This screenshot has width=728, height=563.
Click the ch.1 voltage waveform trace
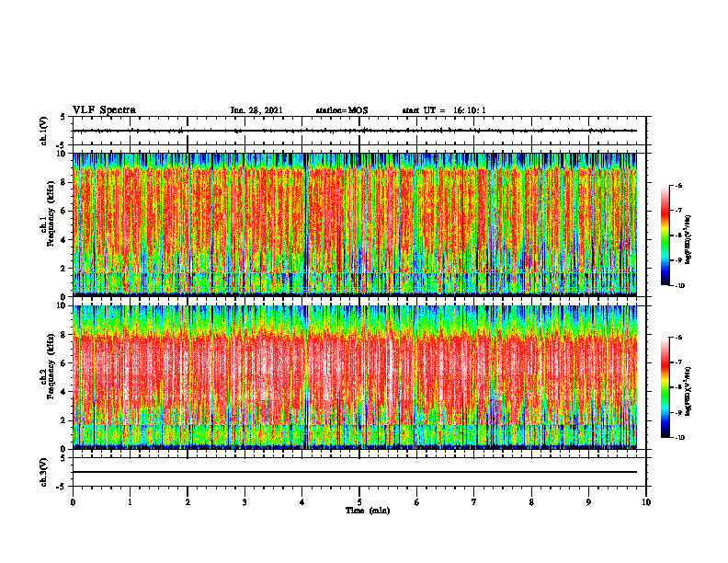pos(355,131)
